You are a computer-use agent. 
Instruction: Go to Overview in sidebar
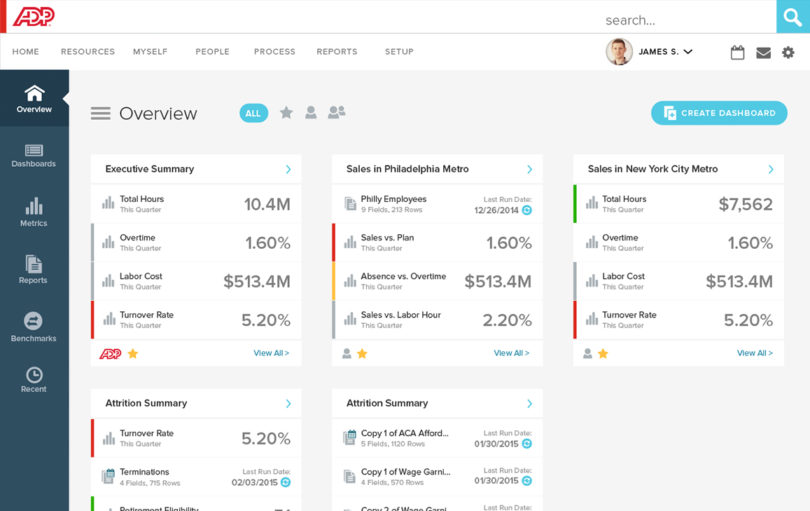34,98
